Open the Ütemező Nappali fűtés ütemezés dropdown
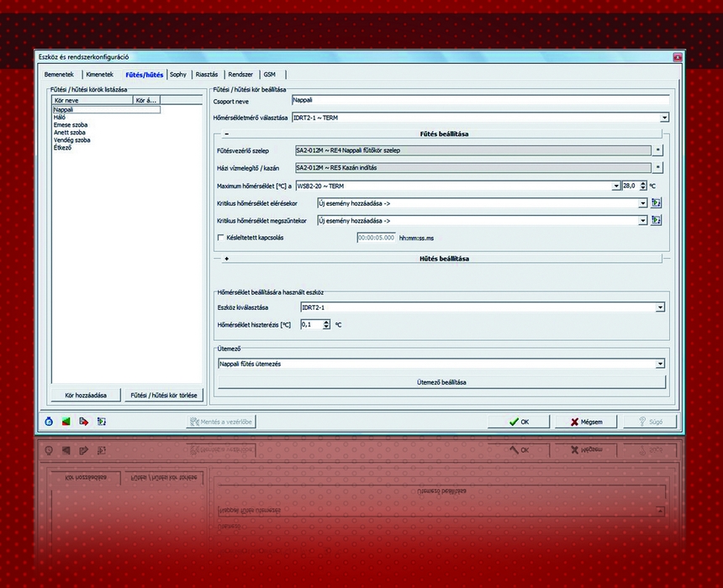Screen dimensions: 723x588 tap(661, 364)
